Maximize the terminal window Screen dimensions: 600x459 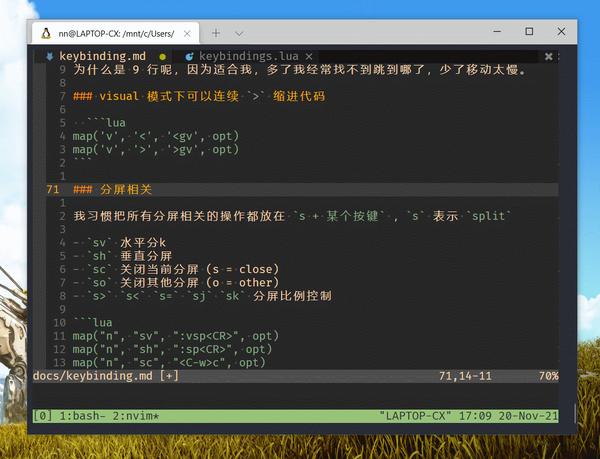point(529,31)
